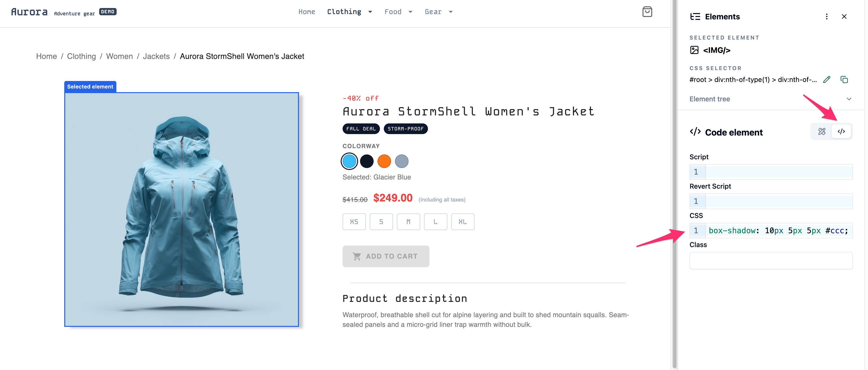Open the element tree icon beside Elements title
868x370 pixels.
point(695,16)
